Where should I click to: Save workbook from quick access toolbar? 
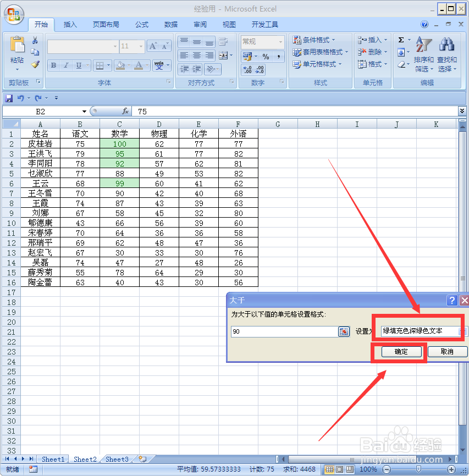pos(9,98)
